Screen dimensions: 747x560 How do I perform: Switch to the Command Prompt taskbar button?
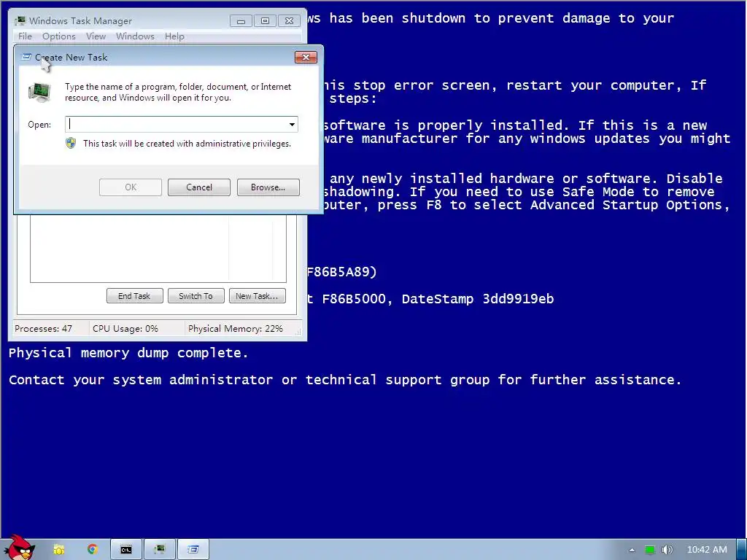126,550
